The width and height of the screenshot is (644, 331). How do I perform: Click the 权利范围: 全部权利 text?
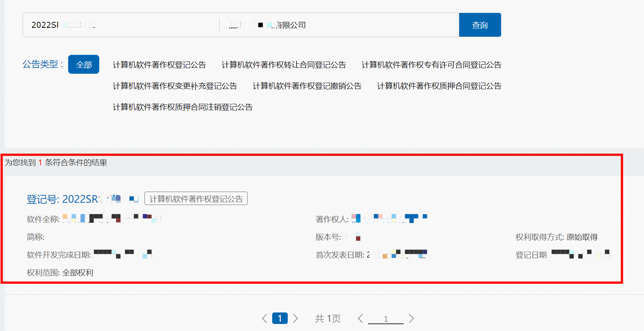click(x=60, y=273)
